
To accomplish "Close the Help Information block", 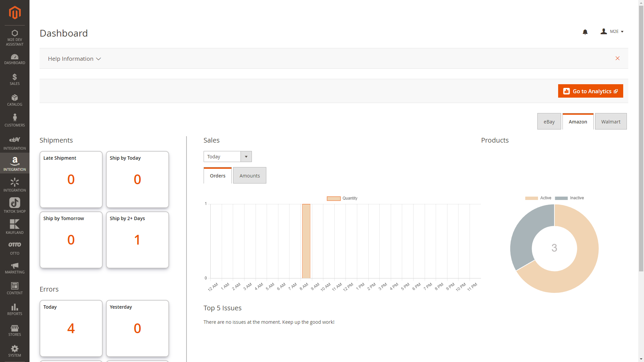I will 618,58.
